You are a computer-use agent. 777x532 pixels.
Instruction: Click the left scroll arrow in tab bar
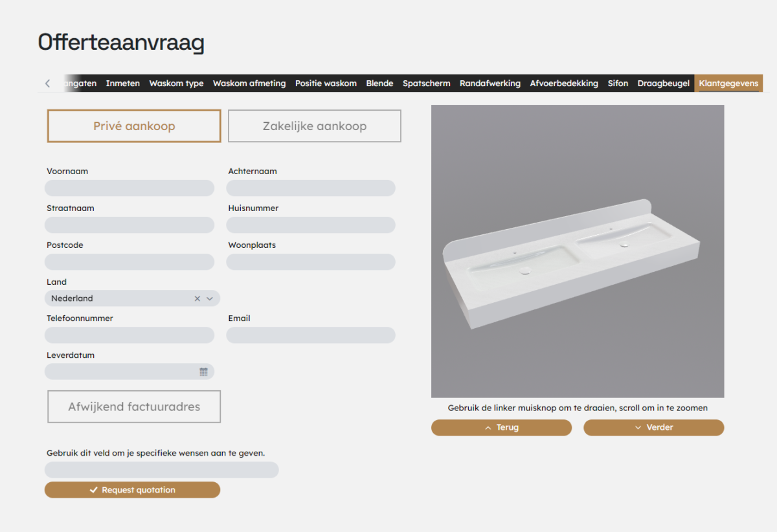[x=47, y=83]
